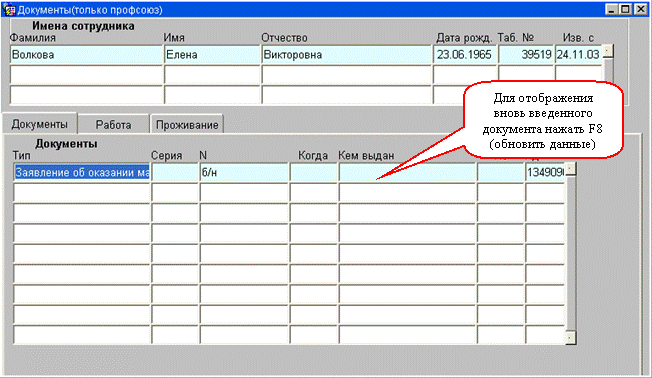Open the Проживание tab
The width and height of the screenshot is (652, 378).
[187, 124]
